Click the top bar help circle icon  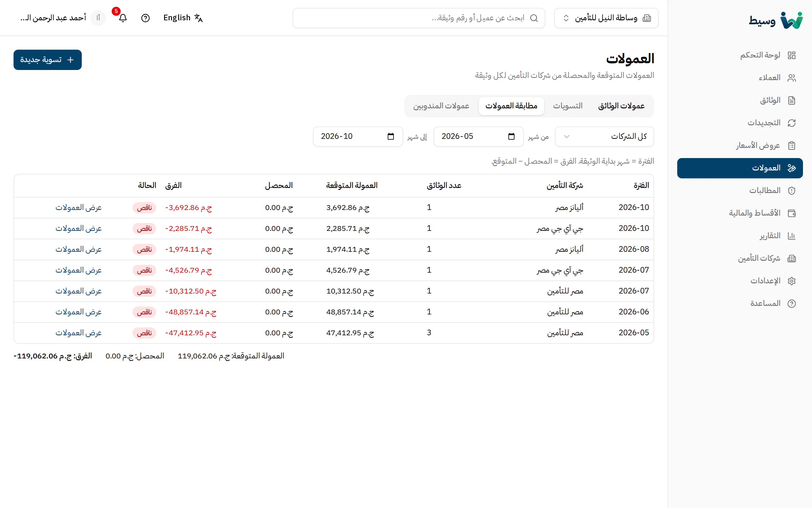[145, 18]
